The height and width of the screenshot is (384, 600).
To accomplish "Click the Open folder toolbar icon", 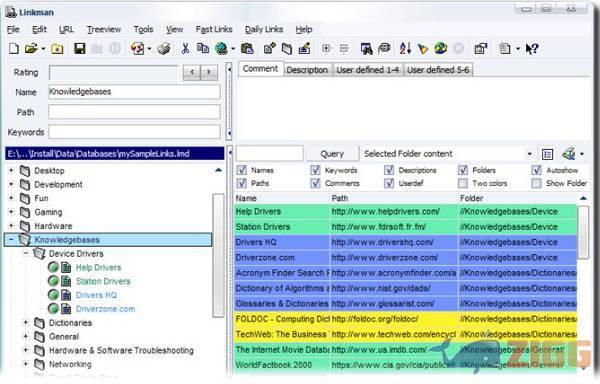I will point(31,49).
